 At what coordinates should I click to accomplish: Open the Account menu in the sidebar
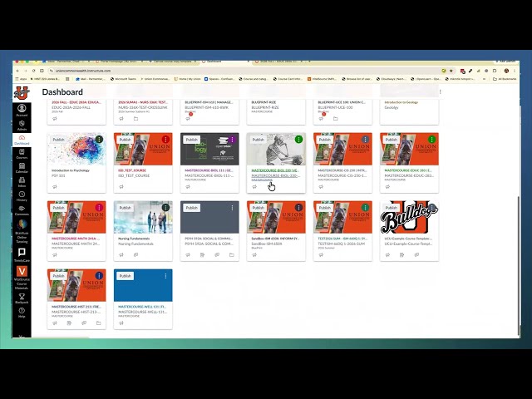click(x=22, y=111)
